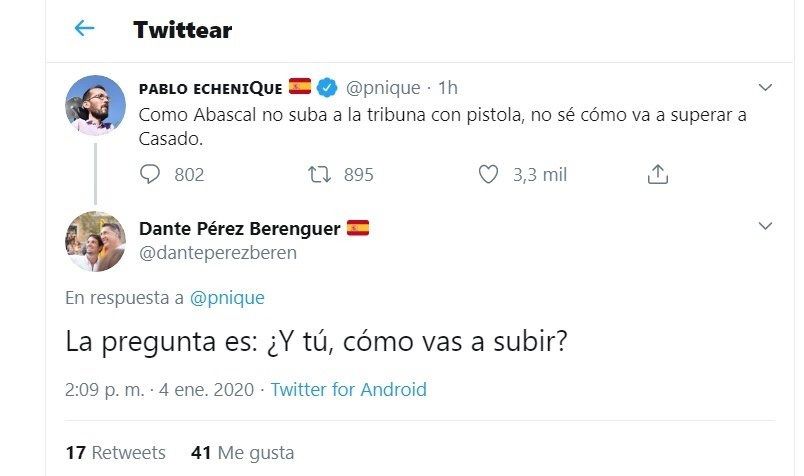The height and width of the screenshot is (476, 804).
Task: Click the blue verified badge
Action: [327, 87]
